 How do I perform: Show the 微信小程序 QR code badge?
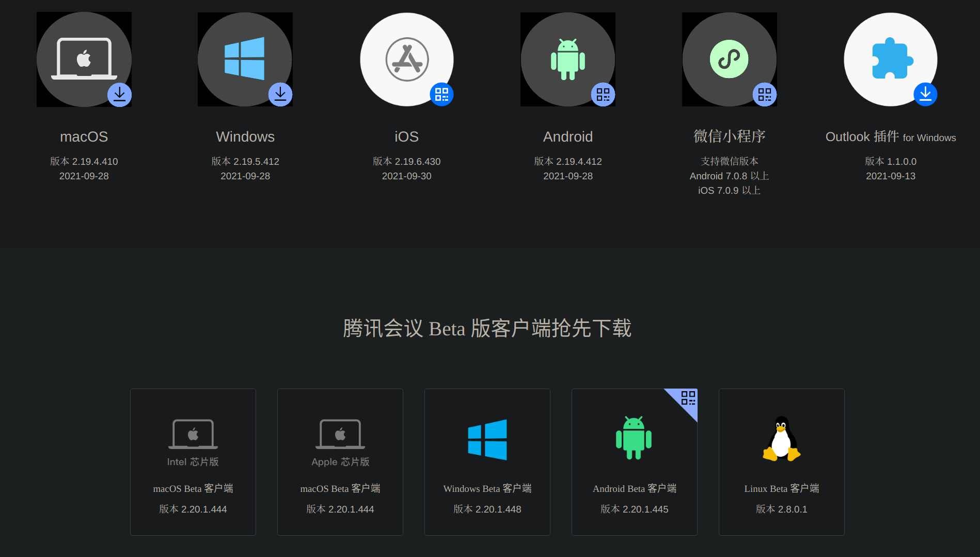coord(764,94)
